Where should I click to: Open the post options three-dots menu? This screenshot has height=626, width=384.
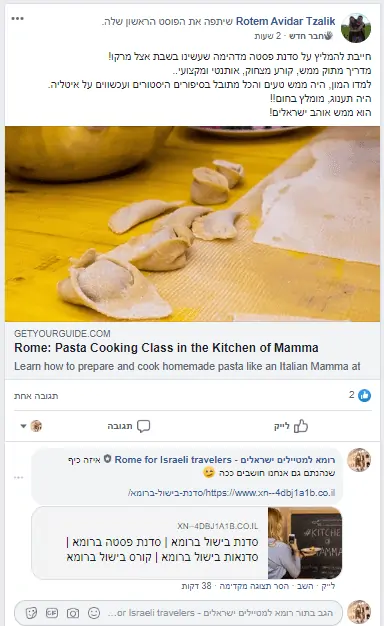click(x=18, y=19)
